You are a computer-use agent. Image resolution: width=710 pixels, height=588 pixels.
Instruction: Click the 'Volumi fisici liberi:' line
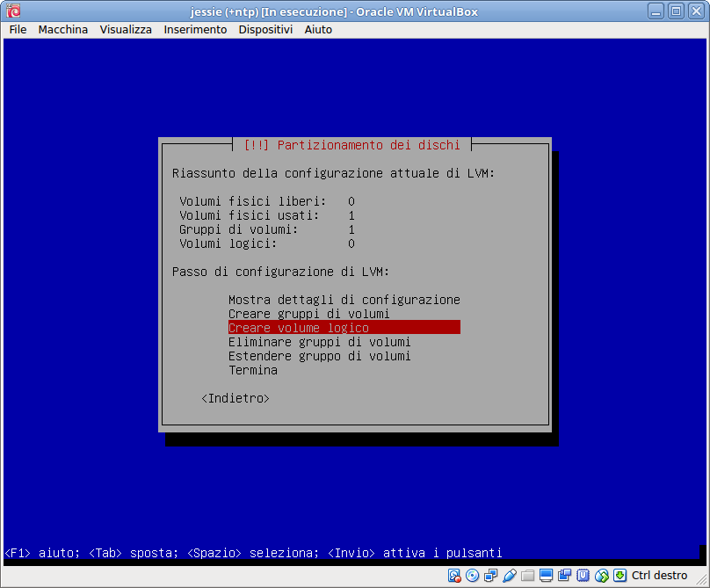point(267,201)
